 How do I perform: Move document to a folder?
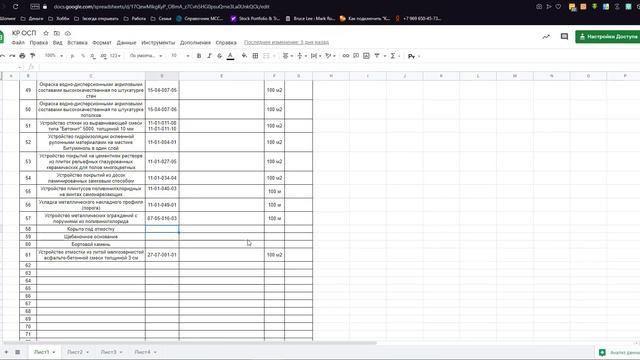57,33
